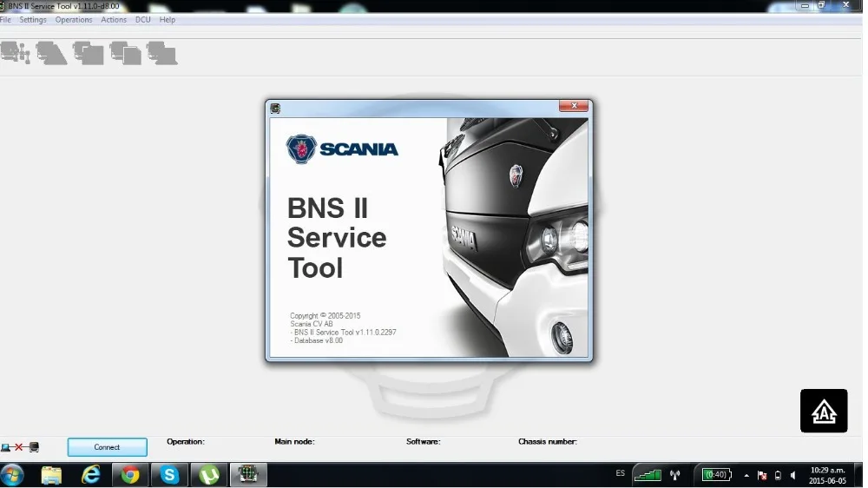This screenshot has height=488, width=868.
Task: Close the BNS II splash dialog
Action: pyautogui.click(x=574, y=106)
